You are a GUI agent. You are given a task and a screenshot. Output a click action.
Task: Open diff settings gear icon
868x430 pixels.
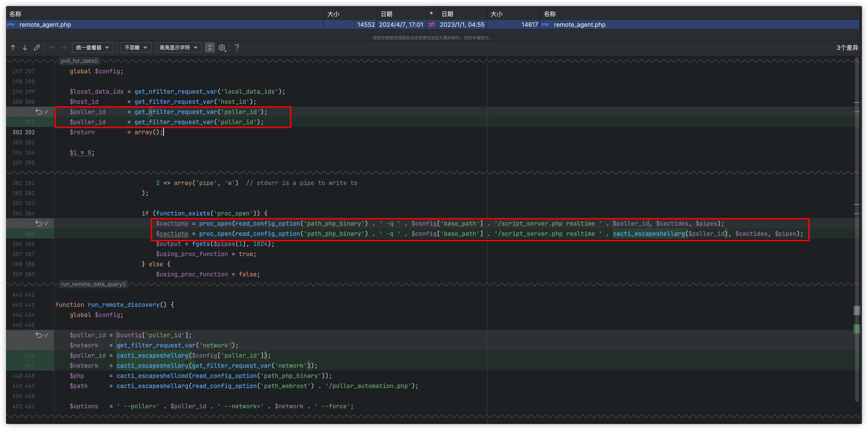222,48
